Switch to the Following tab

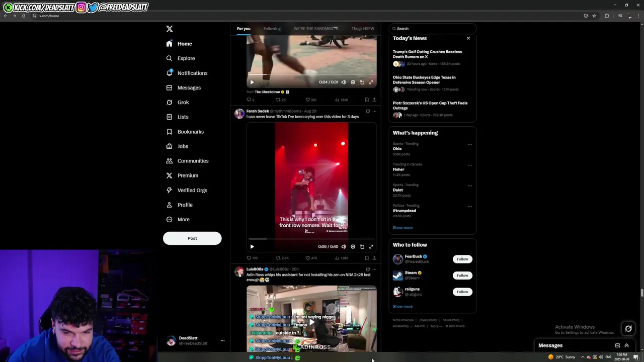click(x=272, y=29)
